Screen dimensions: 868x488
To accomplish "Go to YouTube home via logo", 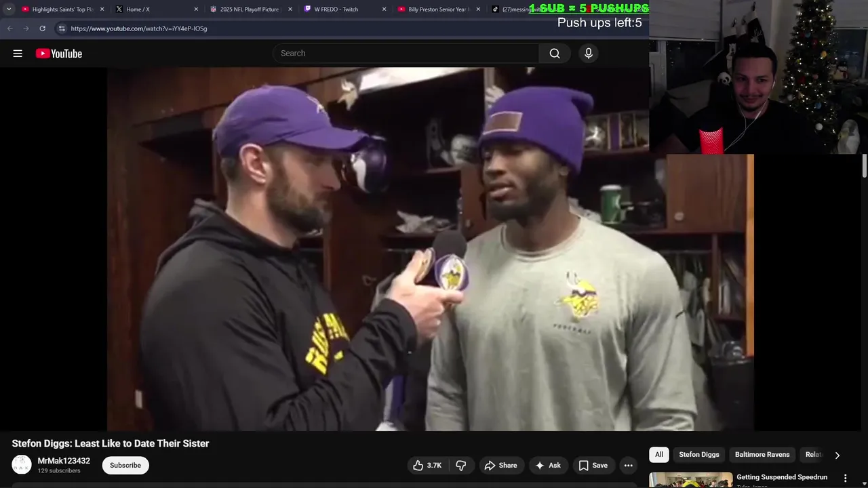I will pyautogui.click(x=59, y=54).
